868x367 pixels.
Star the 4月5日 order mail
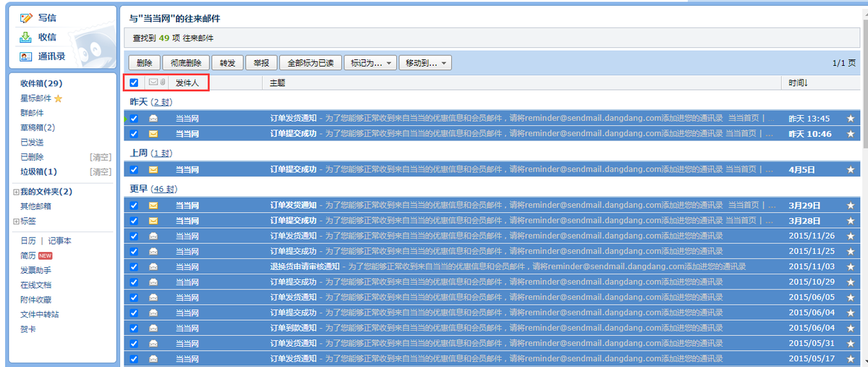[x=851, y=169]
